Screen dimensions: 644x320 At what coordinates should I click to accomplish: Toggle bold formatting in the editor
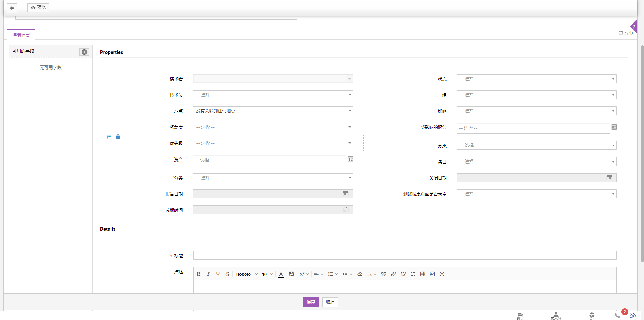[x=199, y=274]
